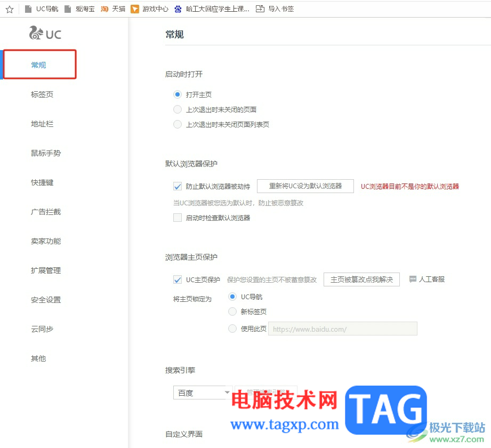
Task: Select 新标签页 as locked homepage
Action: (x=232, y=311)
